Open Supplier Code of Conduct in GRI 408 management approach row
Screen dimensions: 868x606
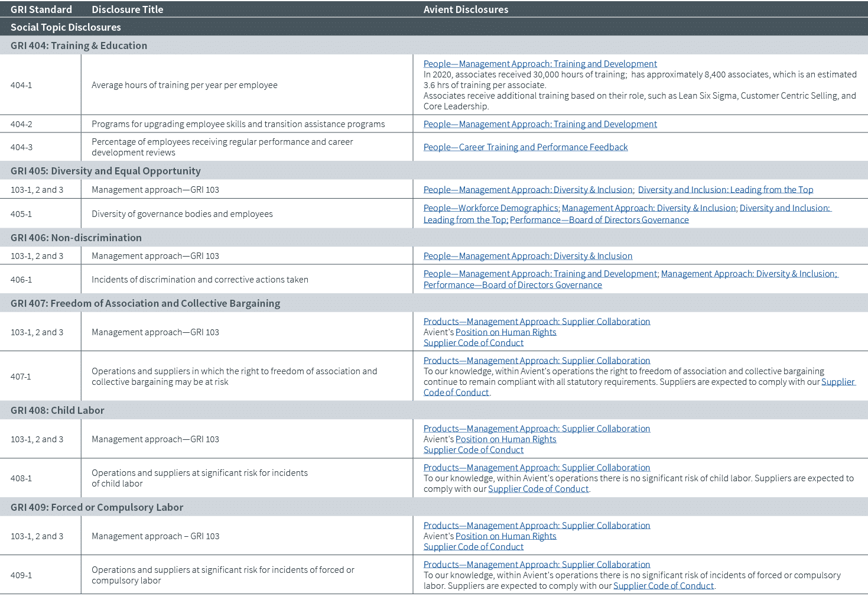tap(473, 450)
